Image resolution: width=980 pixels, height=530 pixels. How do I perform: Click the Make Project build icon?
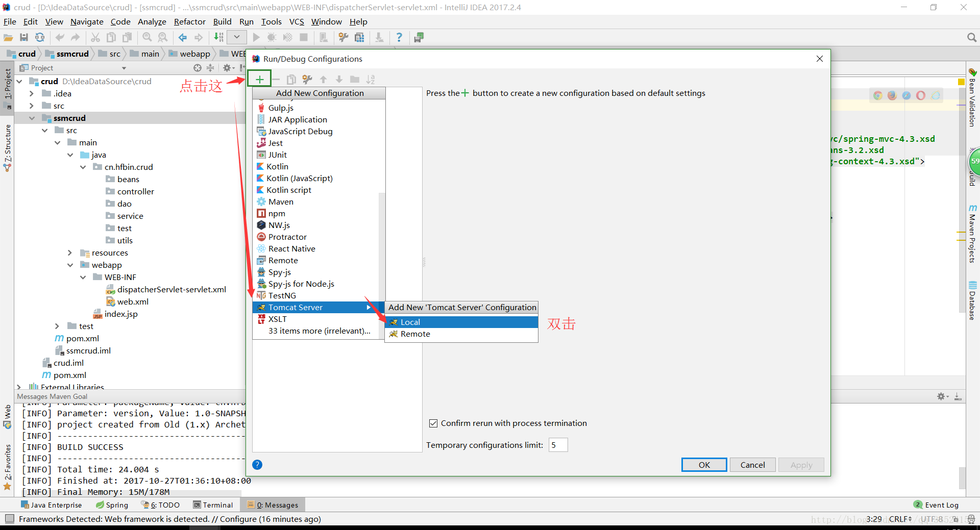click(x=218, y=37)
